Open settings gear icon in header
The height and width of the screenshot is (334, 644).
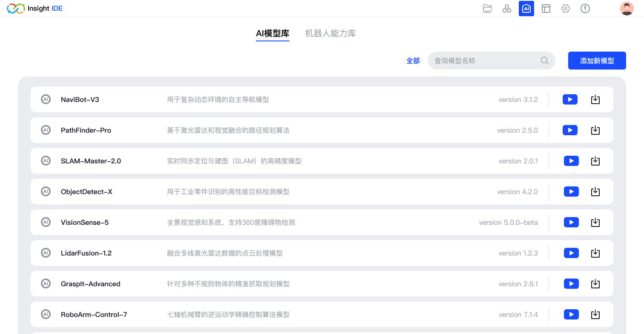click(x=566, y=9)
